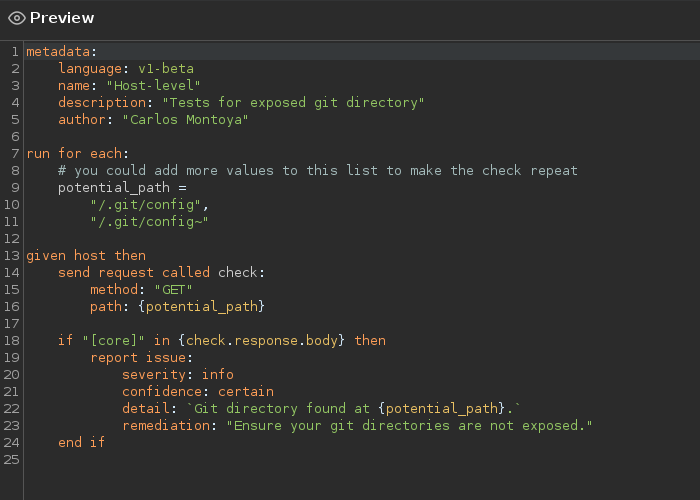Image resolution: width=700 pixels, height=500 pixels.
Task: Click the language value v1-beta
Action: coord(166,69)
